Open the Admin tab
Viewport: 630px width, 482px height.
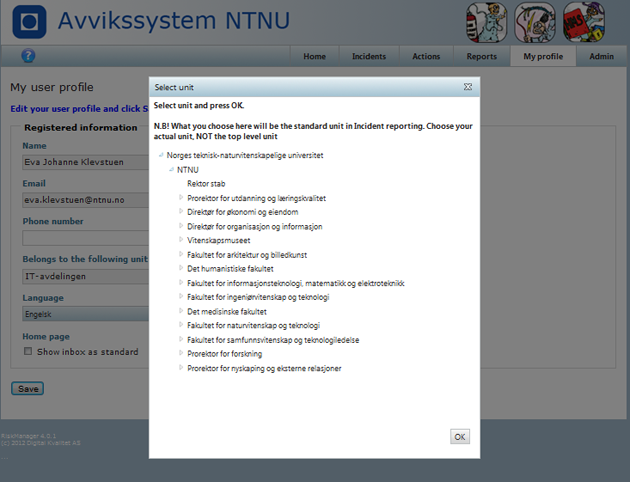coord(601,56)
